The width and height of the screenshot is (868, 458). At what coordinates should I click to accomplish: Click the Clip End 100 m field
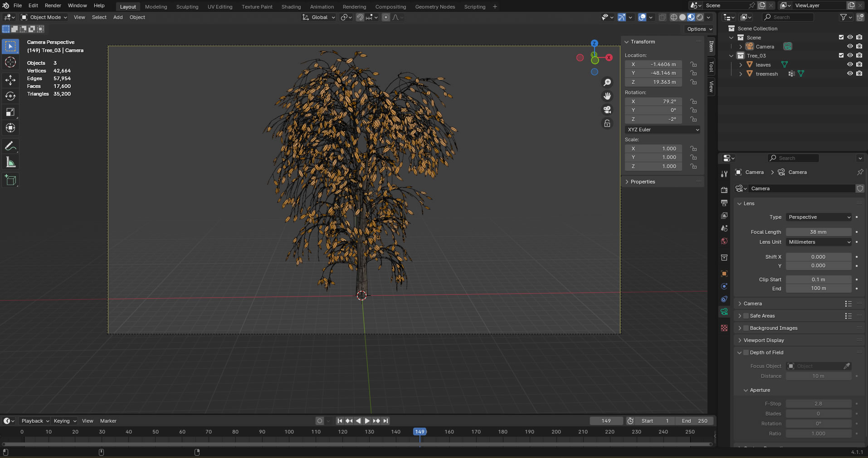click(x=819, y=288)
